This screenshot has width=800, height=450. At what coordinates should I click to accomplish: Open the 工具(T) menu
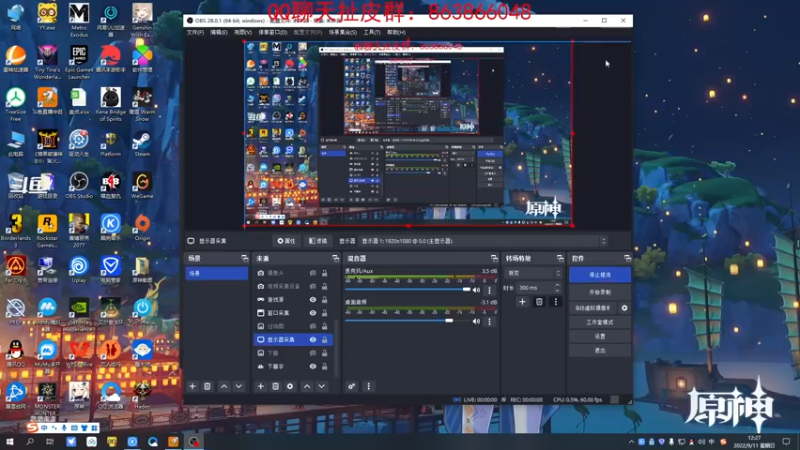(x=371, y=32)
